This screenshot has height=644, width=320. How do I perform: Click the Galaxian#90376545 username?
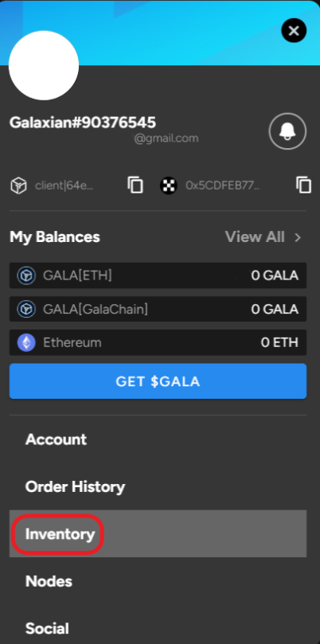pyautogui.click(x=83, y=123)
